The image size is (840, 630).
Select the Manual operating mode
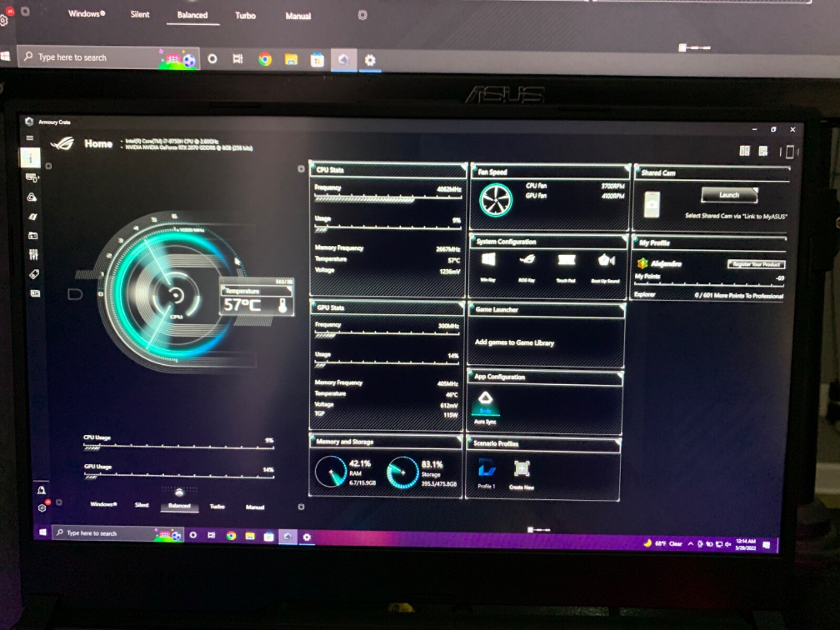pos(255,507)
